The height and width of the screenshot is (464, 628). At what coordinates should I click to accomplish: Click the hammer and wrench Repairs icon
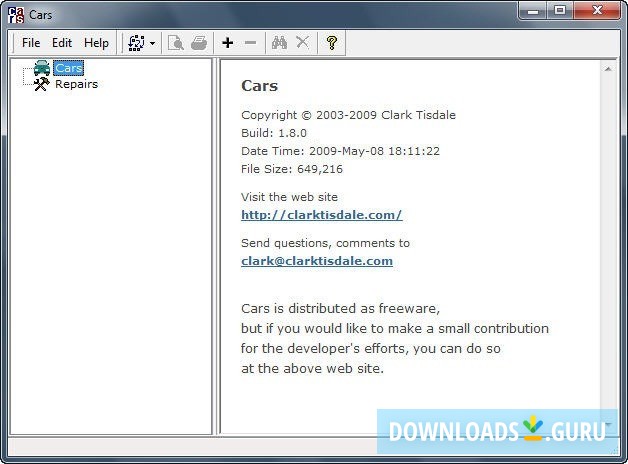pos(42,84)
